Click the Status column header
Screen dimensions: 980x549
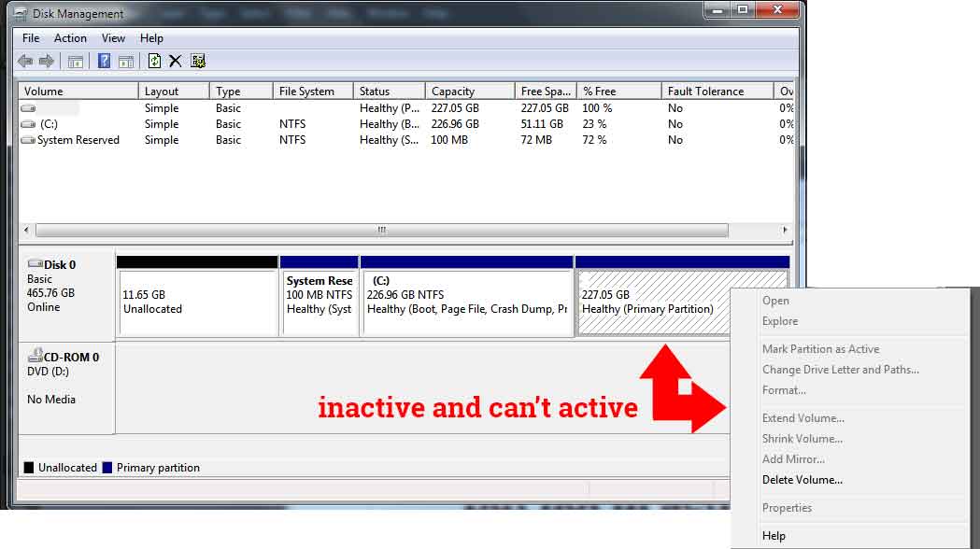tap(388, 91)
